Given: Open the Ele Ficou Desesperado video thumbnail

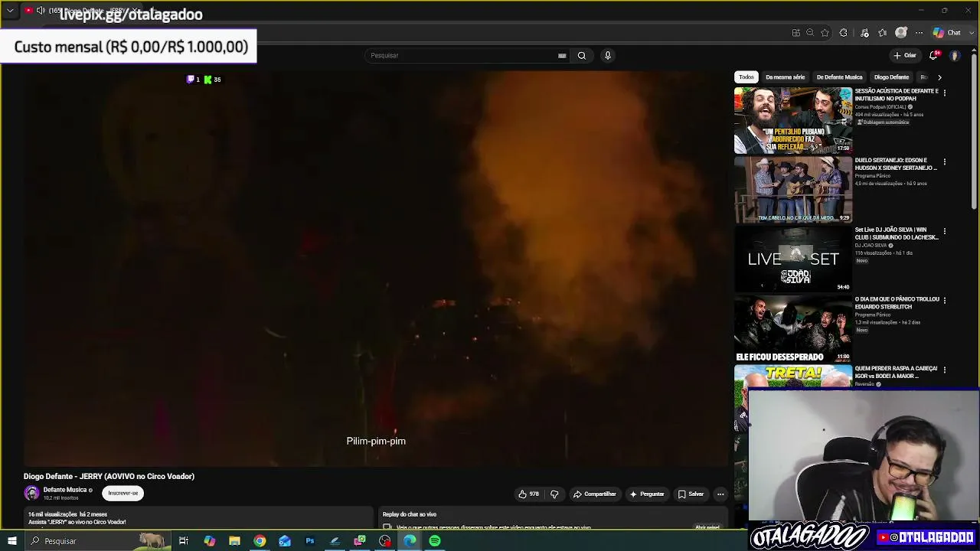Looking at the screenshot, I should click(793, 328).
